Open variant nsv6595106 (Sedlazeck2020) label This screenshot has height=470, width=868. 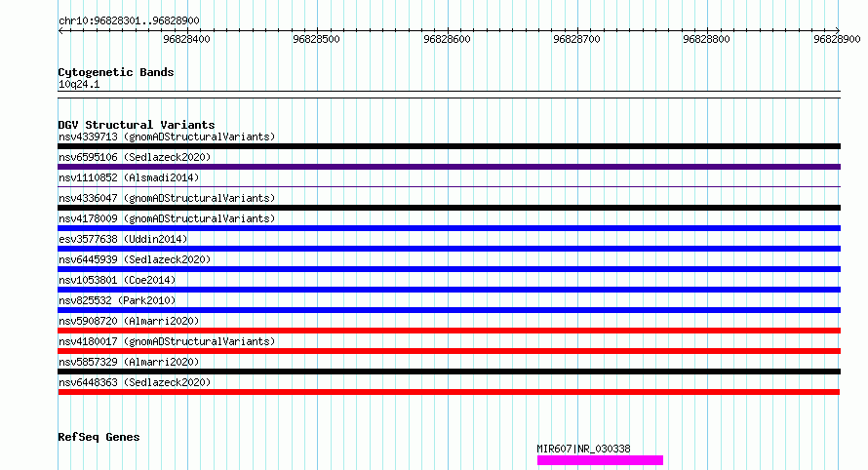(135, 157)
